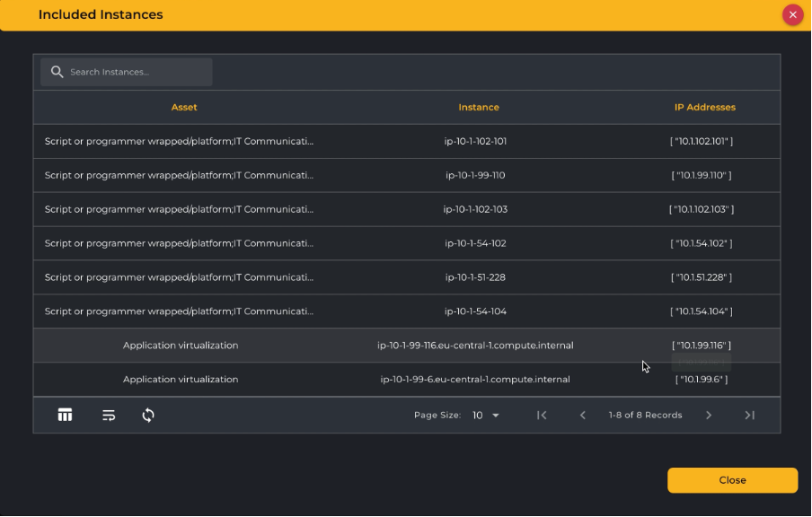Select the ip-10-1-99-110 instance

click(475, 175)
